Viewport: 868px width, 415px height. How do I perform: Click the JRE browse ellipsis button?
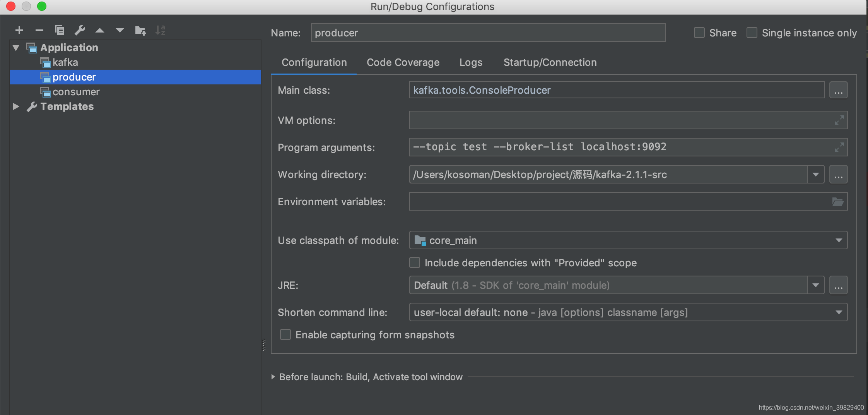[x=838, y=285]
